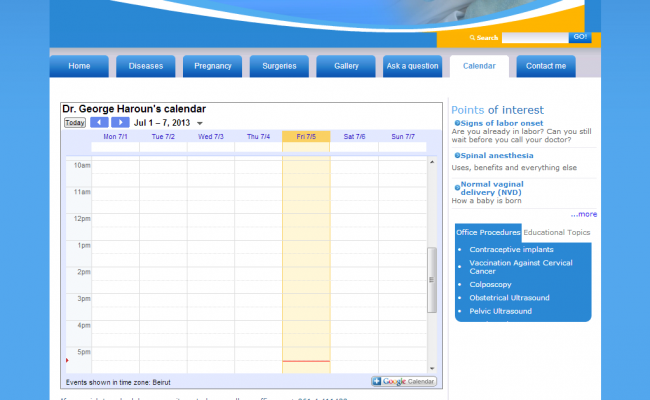This screenshot has height=400, width=650.
Task: Click the ...more link under Points of interest
Action: tap(584, 213)
